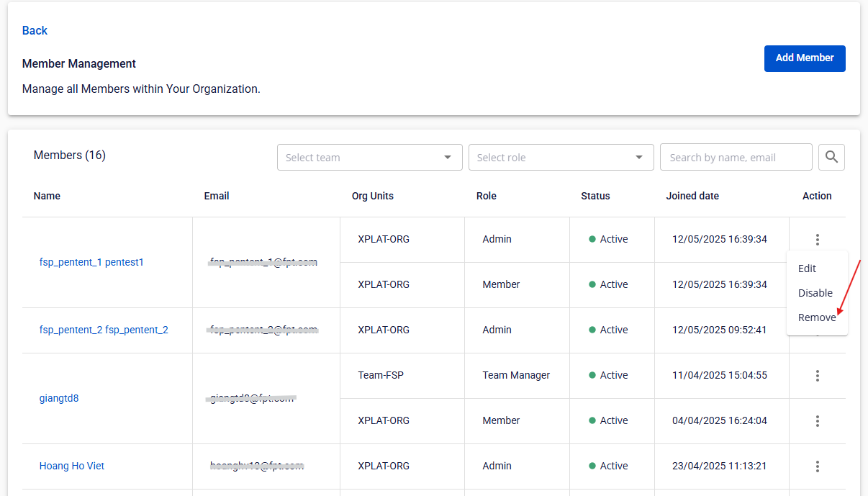
Task: Click Admin role in Hoang Ho Viet row
Action: 497,466
